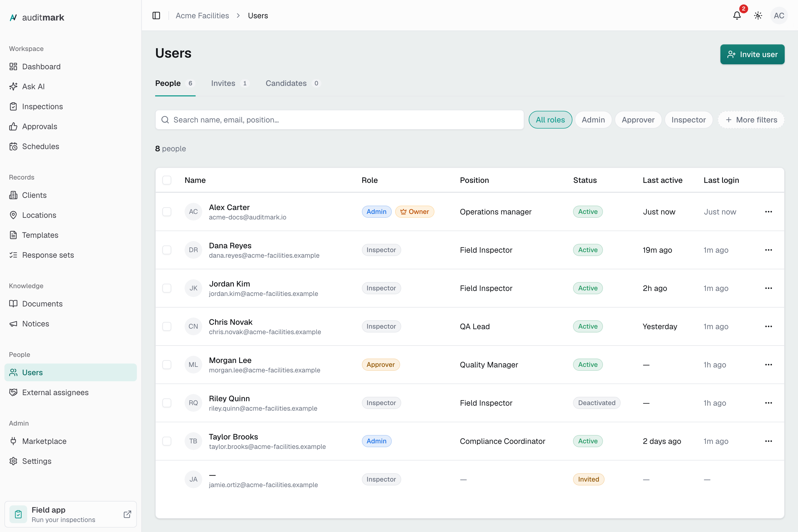The image size is (798, 532).
Task: Open the AC account avatar menu
Action: pos(779,16)
